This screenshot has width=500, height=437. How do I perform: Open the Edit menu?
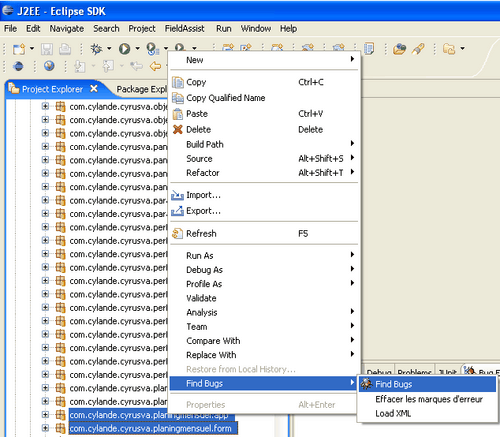[x=33, y=29]
